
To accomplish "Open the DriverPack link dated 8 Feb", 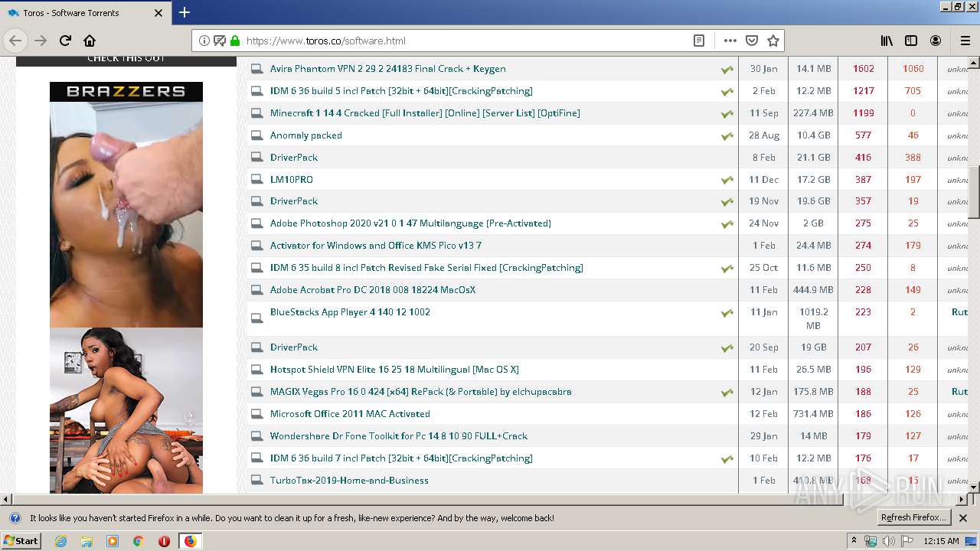I will click(x=294, y=158).
